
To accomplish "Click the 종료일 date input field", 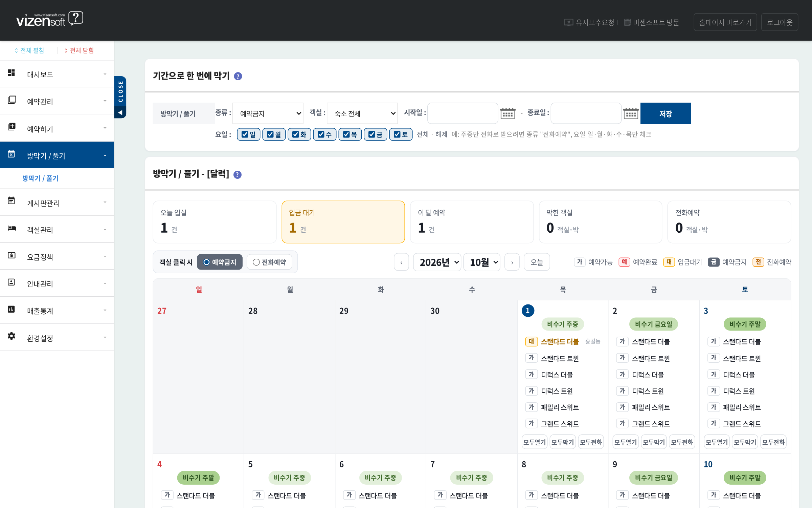I will point(586,113).
